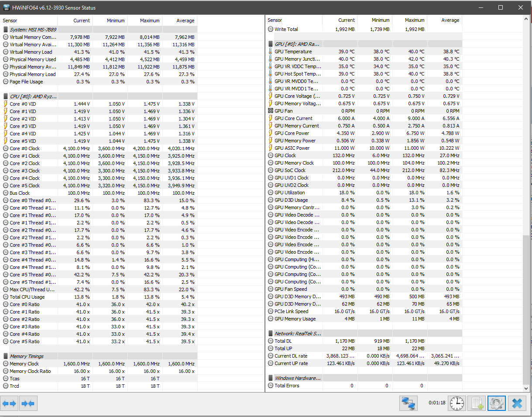Click the shrink layout arrows button
Screen dimensions: 532x417
click(27, 403)
